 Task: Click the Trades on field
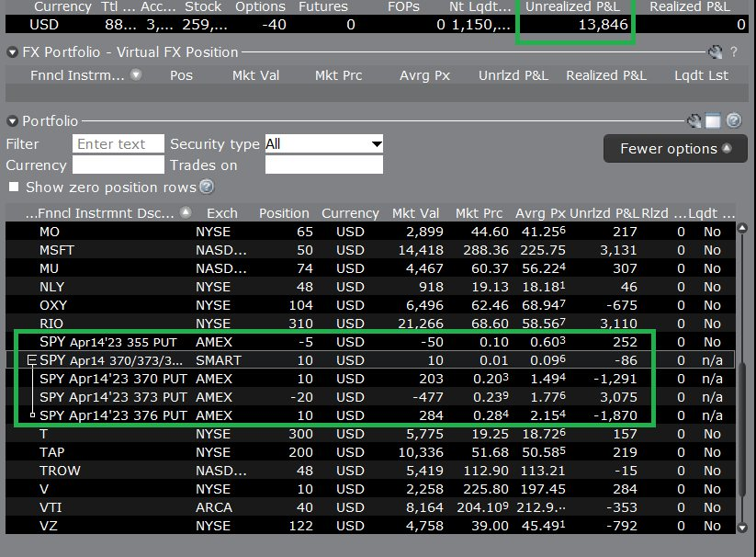click(x=324, y=165)
